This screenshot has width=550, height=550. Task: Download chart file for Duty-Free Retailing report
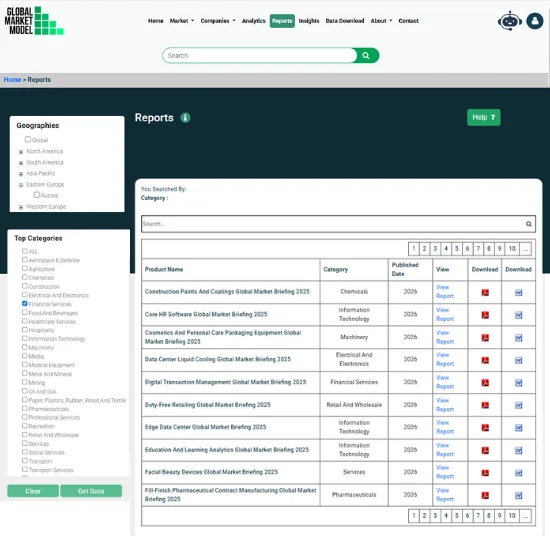point(518,405)
